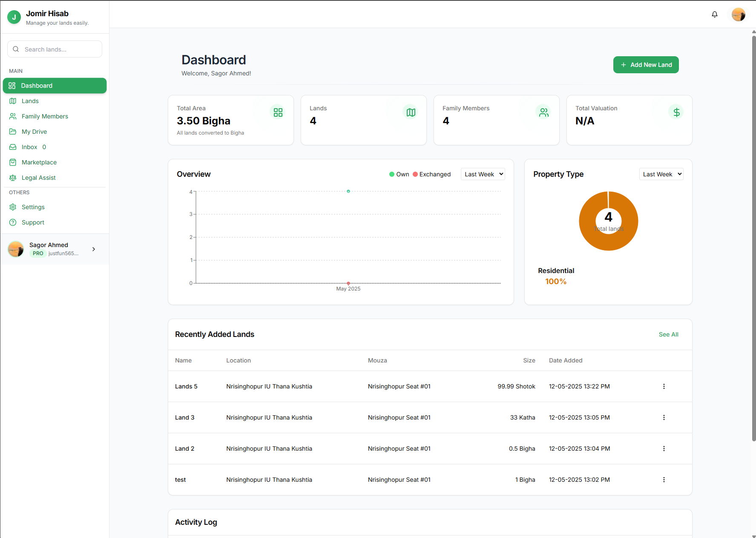The width and height of the screenshot is (756, 538).
Task: Click the Total Valuation dollar icon
Action: (676, 112)
